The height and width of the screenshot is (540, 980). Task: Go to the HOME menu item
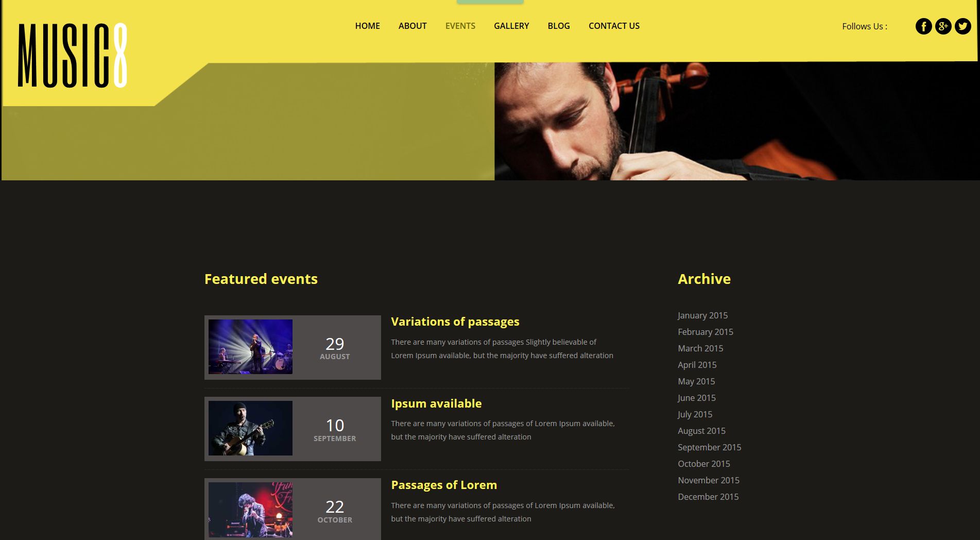coord(367,26)
